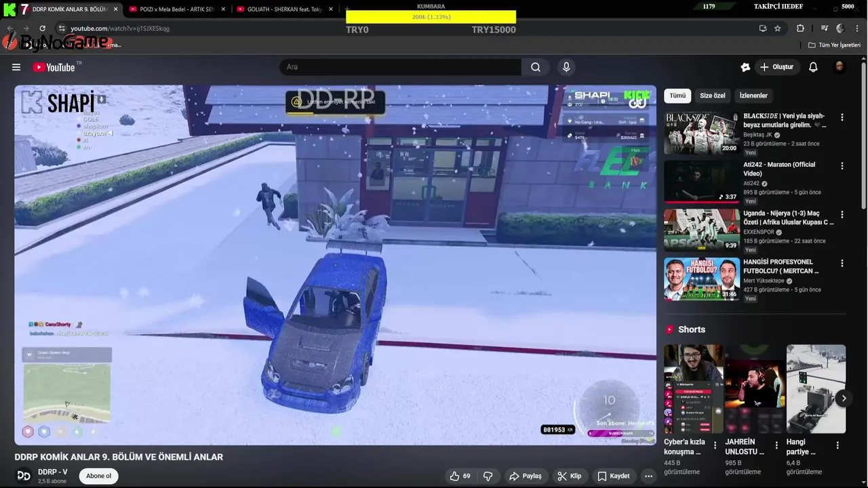This screenshot has width=868, height=488.
Task: Open HANGİSİ PROFESYONEL FUTBOLCU video thumbnail
Action: tap(702, 279)
